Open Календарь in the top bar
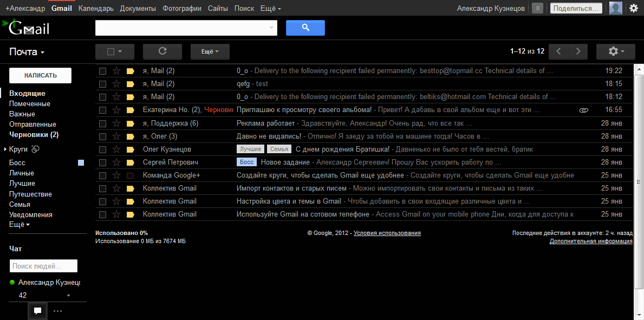The image size is (644, 320). click(x=96, y=8)
